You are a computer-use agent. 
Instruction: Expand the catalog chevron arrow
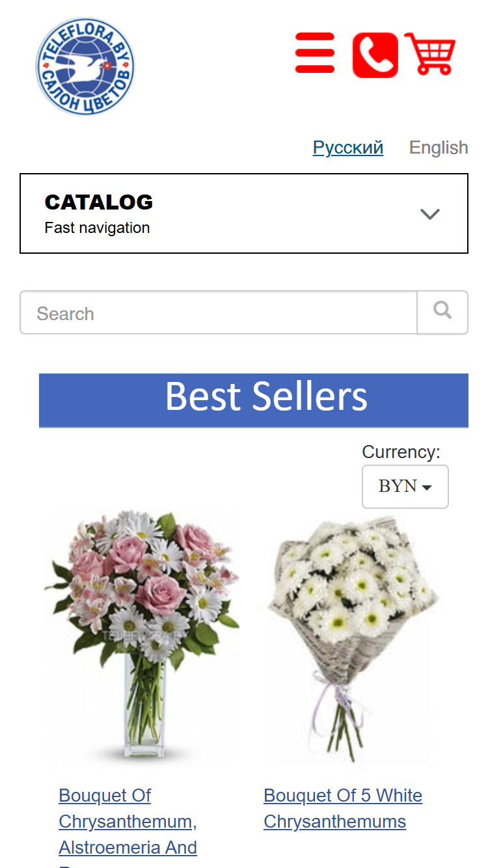[430, 213]
